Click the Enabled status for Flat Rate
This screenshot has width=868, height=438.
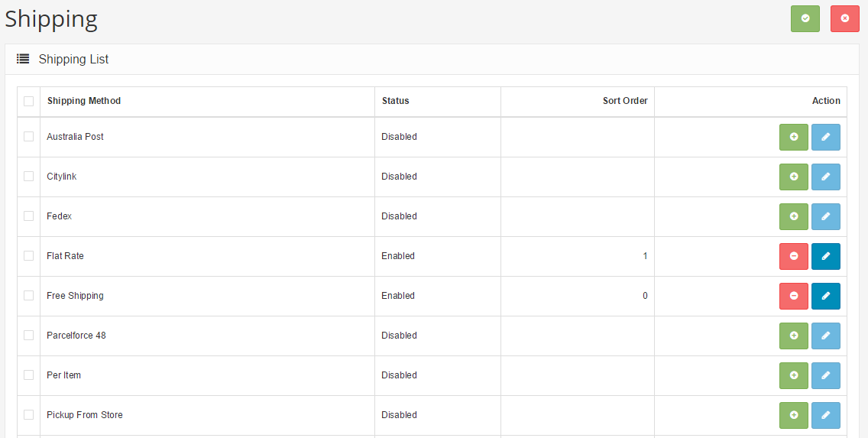coord(398,256)
